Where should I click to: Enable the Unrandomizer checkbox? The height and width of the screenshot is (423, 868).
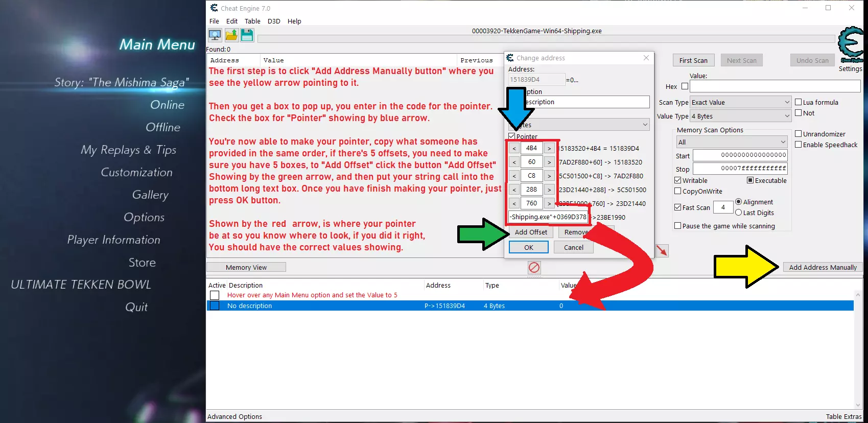(x=798, y=134)
